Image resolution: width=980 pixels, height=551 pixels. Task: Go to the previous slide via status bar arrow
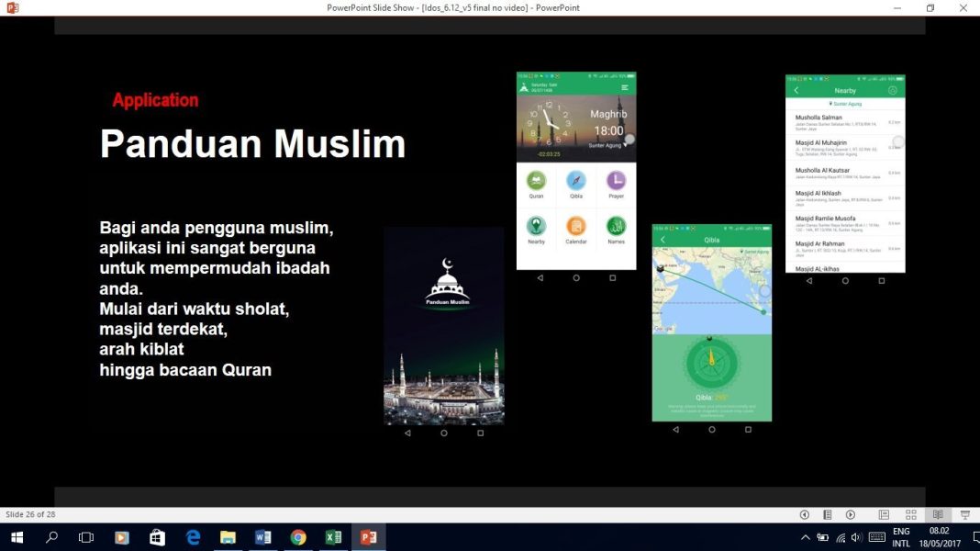(x=805, y=514)
